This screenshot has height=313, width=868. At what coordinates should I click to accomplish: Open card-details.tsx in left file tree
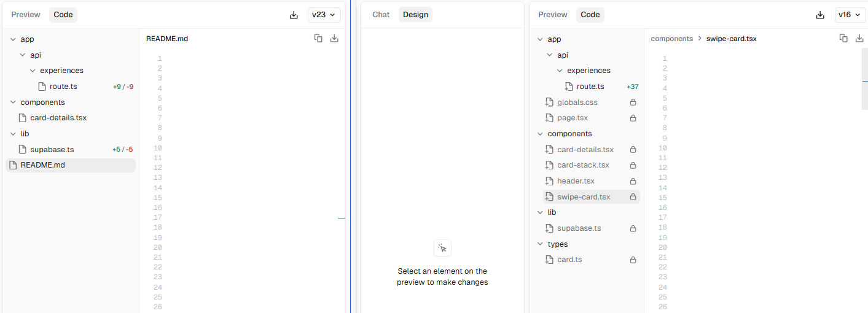pyautogui.click(x=71, y=118)
